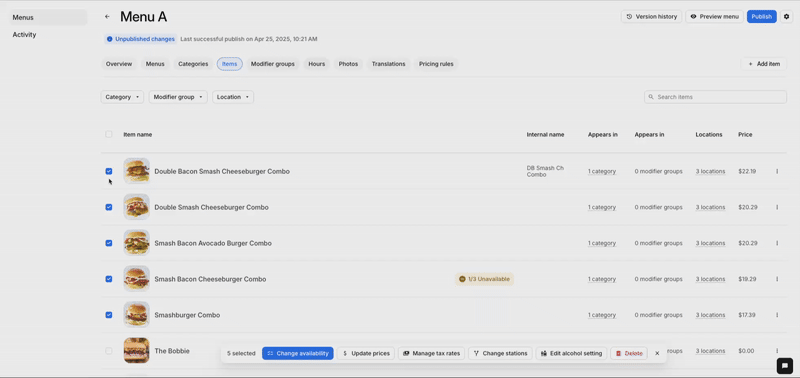Uncheck Smashburger Combo checkbox
This screenshot has height=378, width=800.
point(109,315)
